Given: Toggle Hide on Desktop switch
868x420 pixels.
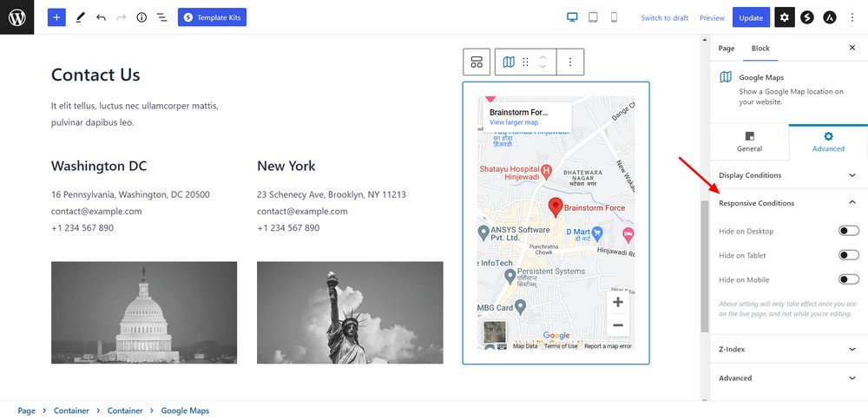Looking at the screenshot, I should [x=848, y=231].
